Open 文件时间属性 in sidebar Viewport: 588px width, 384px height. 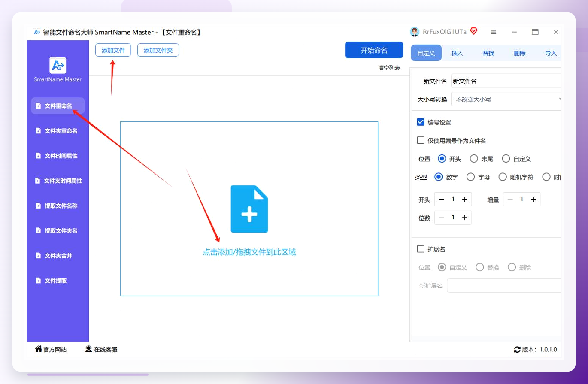(58, 156)
